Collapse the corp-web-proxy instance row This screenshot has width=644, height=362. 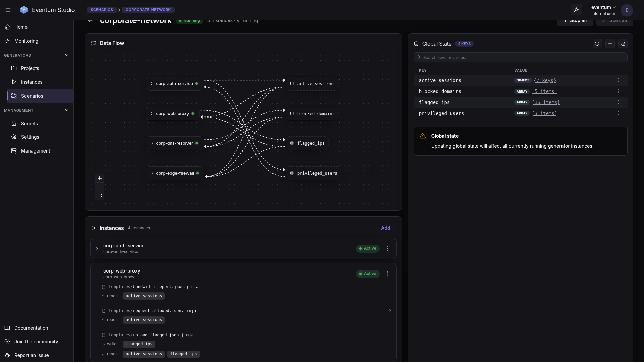click(x=97, y=274)
